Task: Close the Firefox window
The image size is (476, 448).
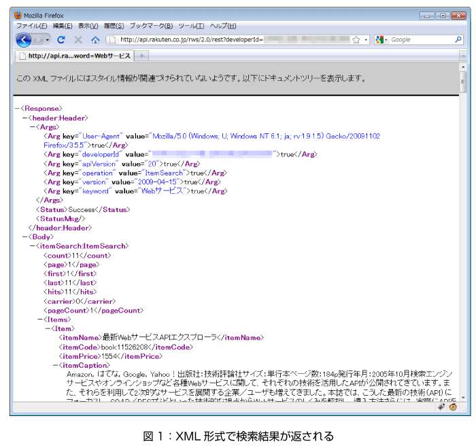Action: 459,16
